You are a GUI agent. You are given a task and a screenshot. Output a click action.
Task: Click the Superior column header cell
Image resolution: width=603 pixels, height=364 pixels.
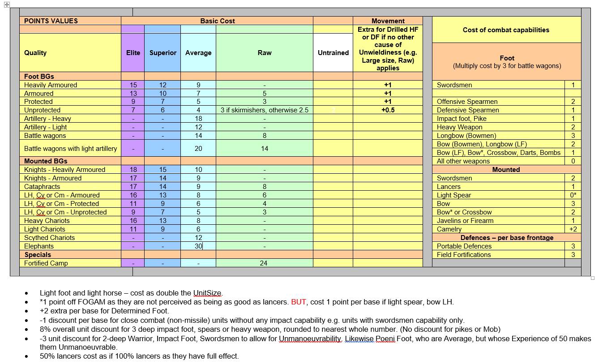tap(163, 53)
